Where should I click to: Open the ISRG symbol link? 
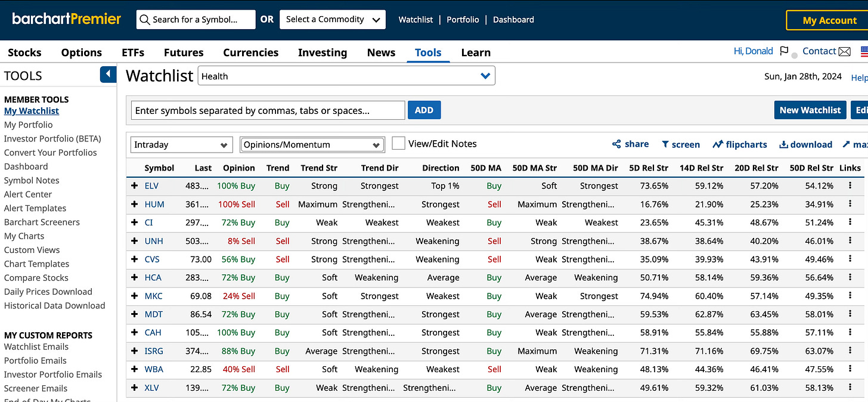[x=154, y=351]
